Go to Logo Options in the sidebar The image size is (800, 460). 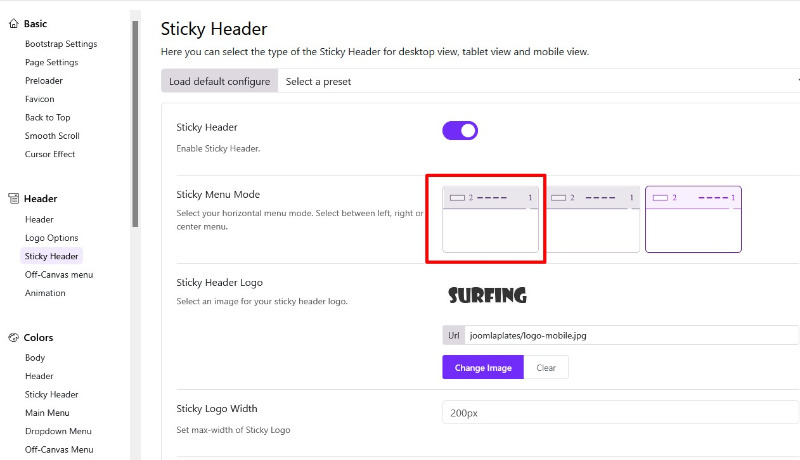[51, 238]
